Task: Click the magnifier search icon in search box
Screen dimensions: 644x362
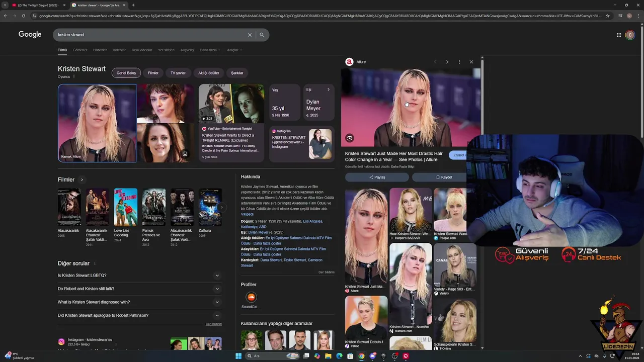Action: [262, 35]
